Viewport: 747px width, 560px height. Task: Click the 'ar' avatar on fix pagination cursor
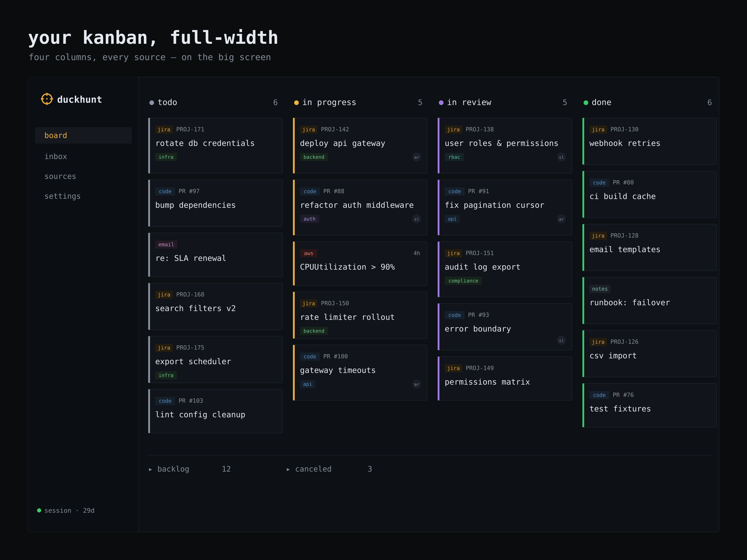point(561,219)
